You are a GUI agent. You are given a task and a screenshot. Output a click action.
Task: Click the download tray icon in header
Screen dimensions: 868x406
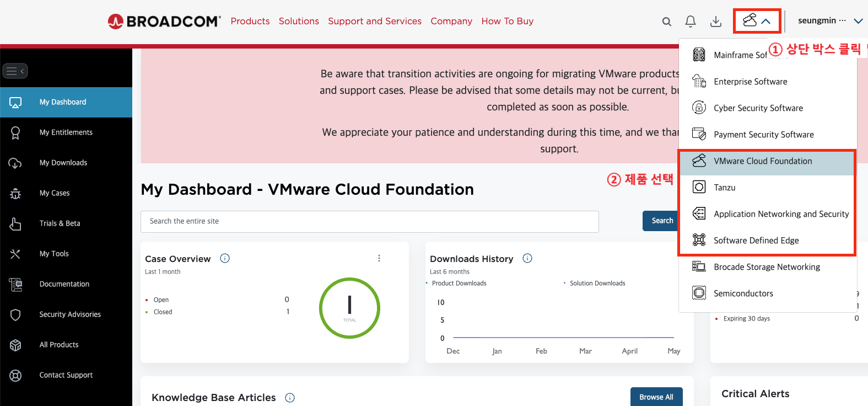[x=715, y=22]
